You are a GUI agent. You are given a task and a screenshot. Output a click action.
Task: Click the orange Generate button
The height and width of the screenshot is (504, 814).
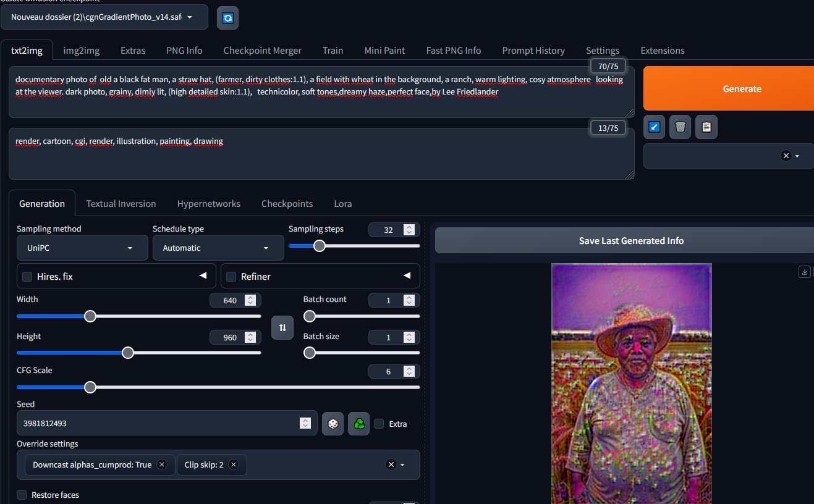click(729, 88)
